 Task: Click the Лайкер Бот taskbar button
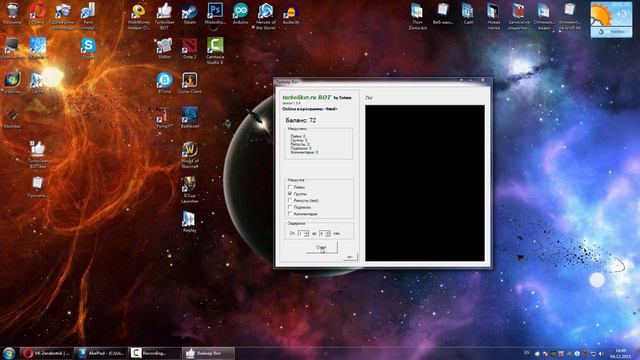208,353
